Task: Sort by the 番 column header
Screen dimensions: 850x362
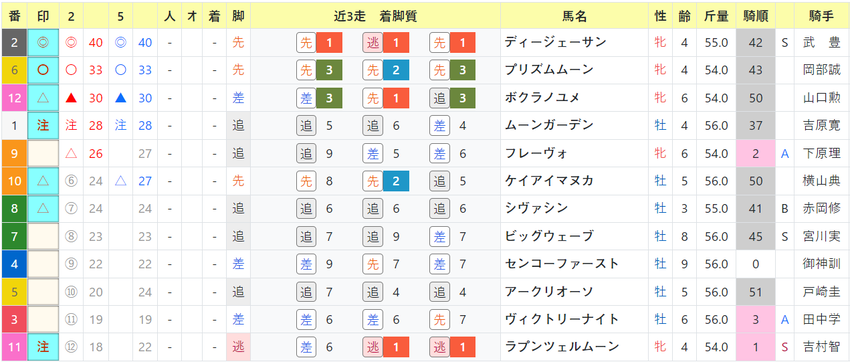Action: [x=14, y=16]
